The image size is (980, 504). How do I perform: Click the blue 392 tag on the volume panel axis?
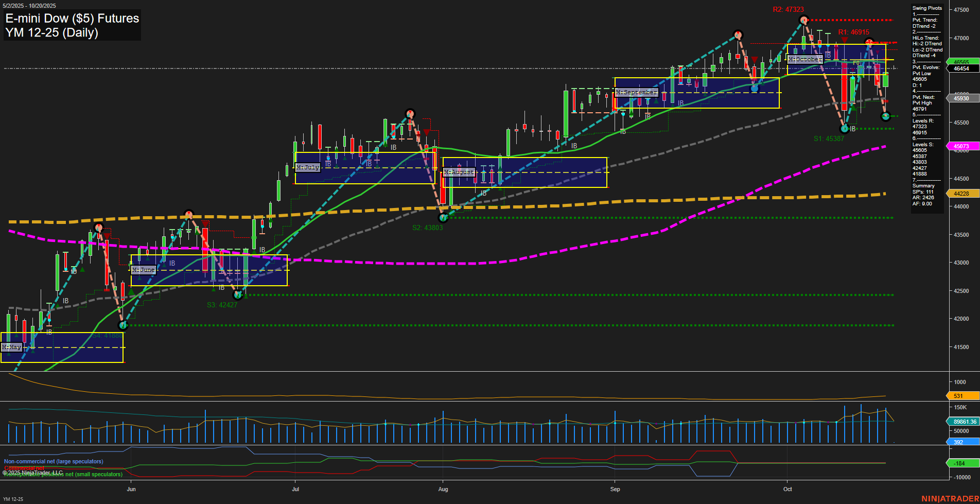pyautogui.click(x=960, y=442)
